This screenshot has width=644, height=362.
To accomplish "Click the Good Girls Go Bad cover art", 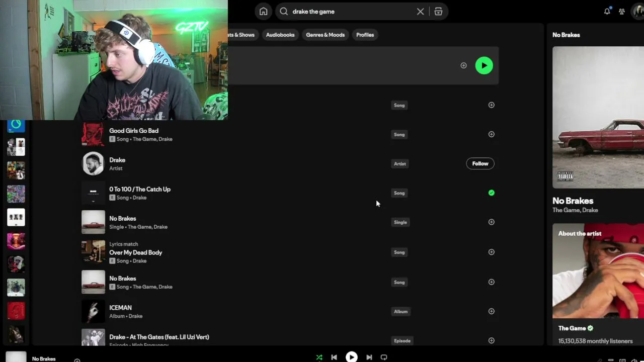I will coord(93,134).
